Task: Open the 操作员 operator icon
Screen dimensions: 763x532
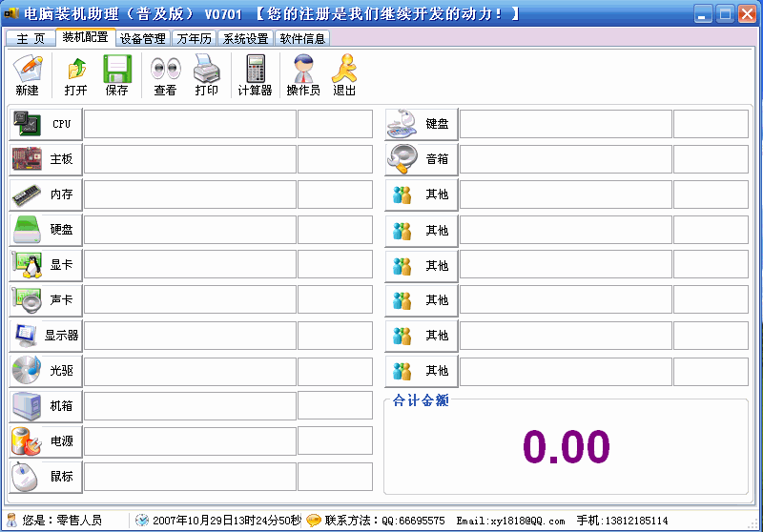Action: (x=303, y=74)
